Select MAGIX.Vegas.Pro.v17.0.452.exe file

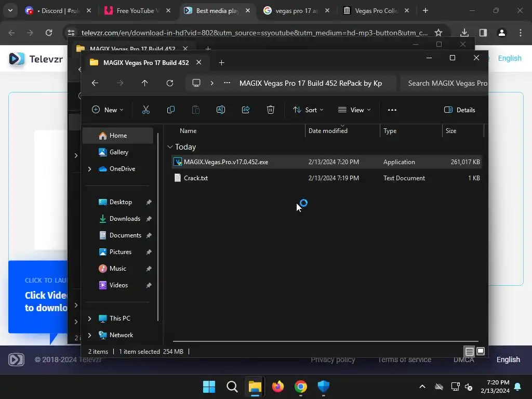(326, 162)
